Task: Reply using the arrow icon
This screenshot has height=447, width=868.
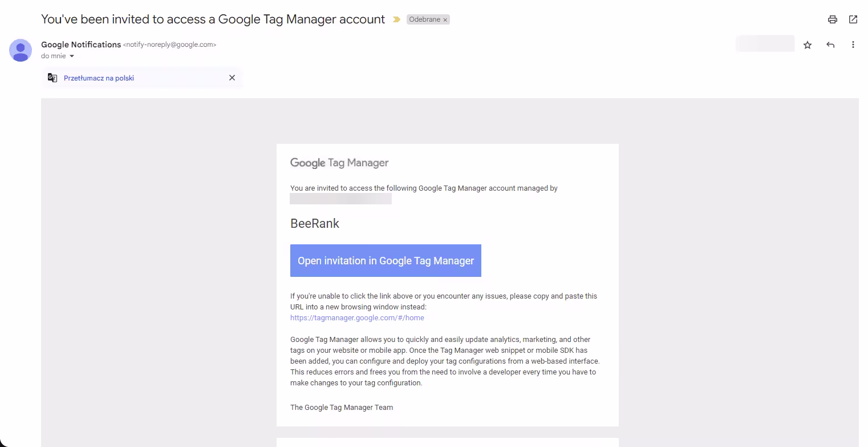Action: [830, 45]
